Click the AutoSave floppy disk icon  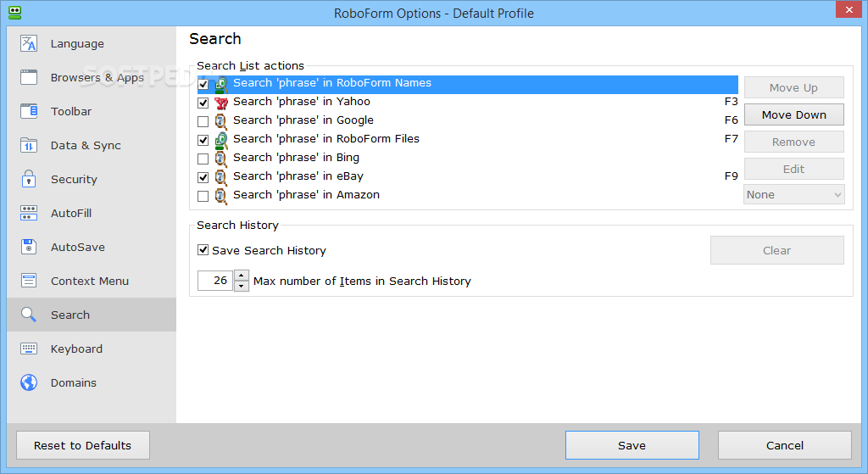click(29, 247)
